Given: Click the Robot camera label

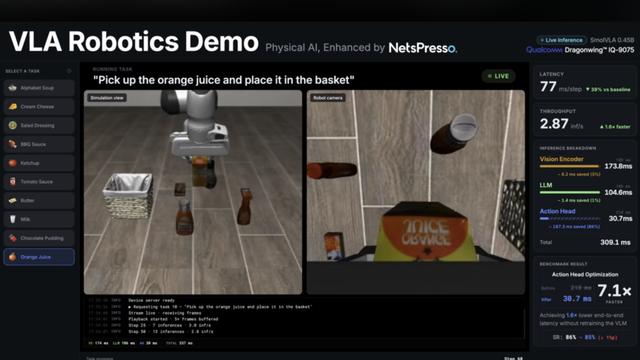Looking at the screenshot, I should click(328, 98).
